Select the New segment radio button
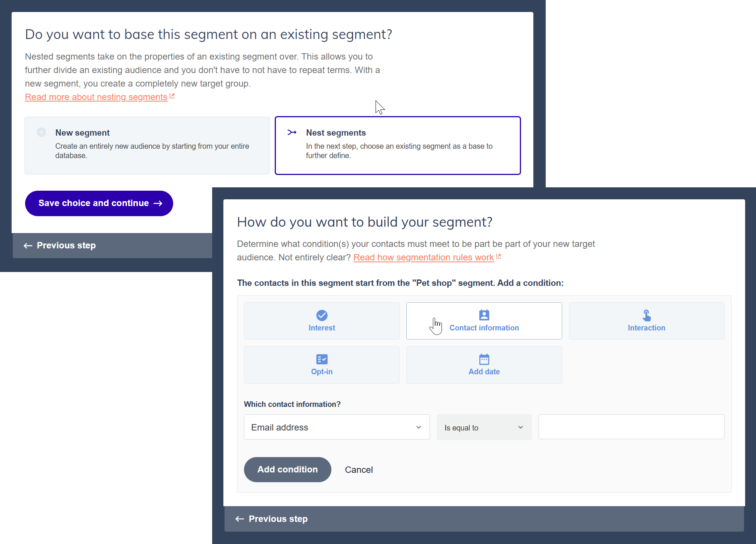Image resolution: width=756 pixels, height=544 pixels. (x=42, y=132)
